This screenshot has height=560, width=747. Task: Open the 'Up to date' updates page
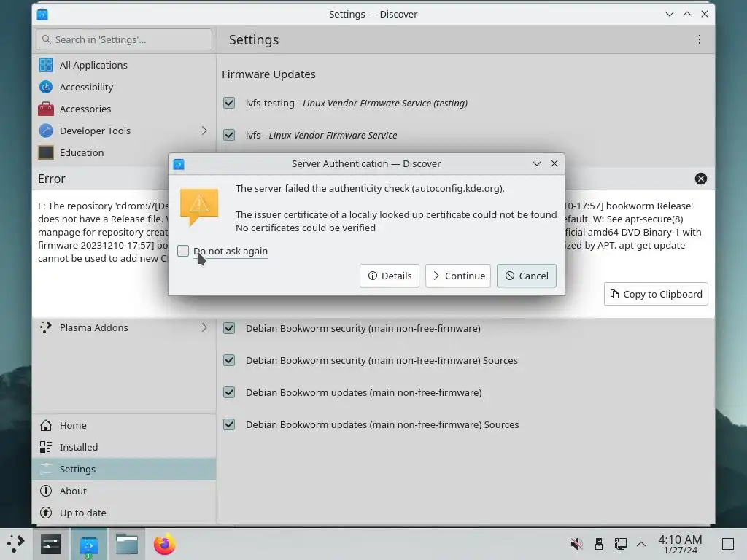[x=124, y=513]
